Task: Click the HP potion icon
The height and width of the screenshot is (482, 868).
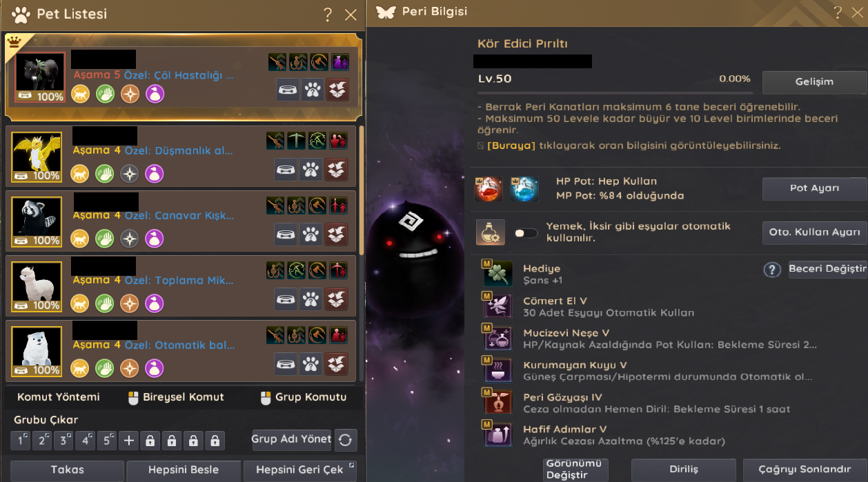Action: [489, 189]
